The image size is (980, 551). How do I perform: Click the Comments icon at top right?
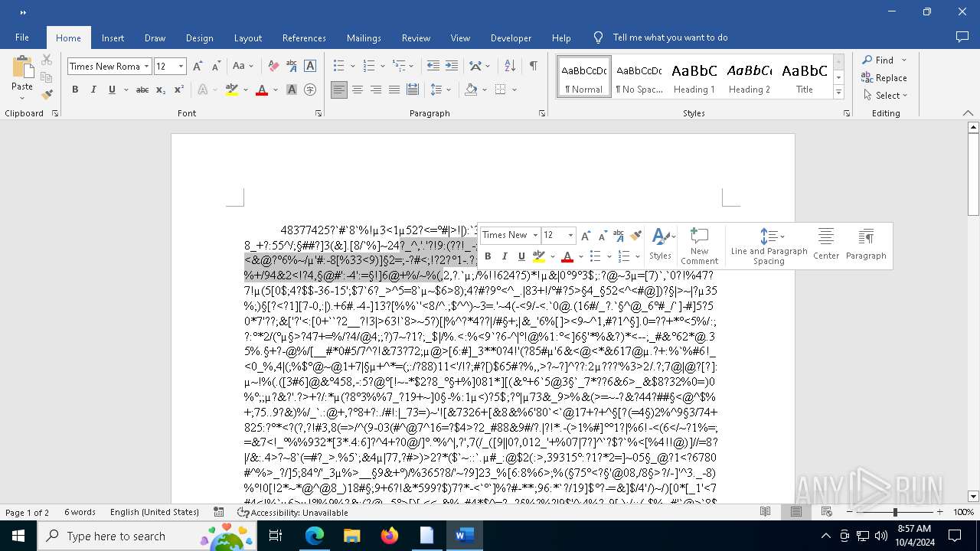pyautogui.click(x=962, y=37)
